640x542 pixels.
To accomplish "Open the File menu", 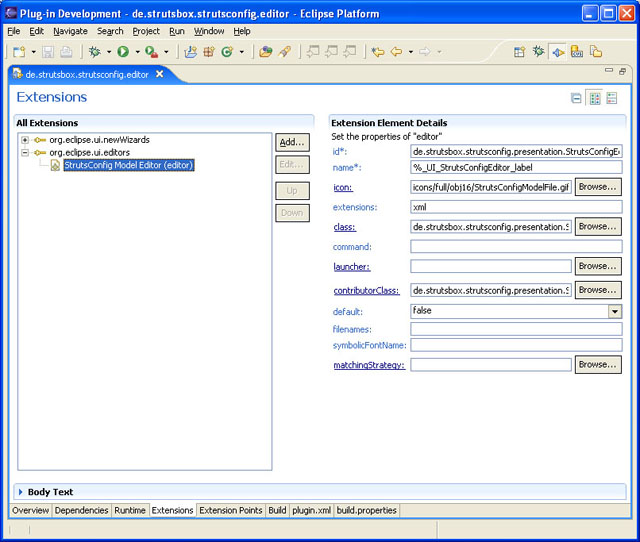I will [13, 31].
